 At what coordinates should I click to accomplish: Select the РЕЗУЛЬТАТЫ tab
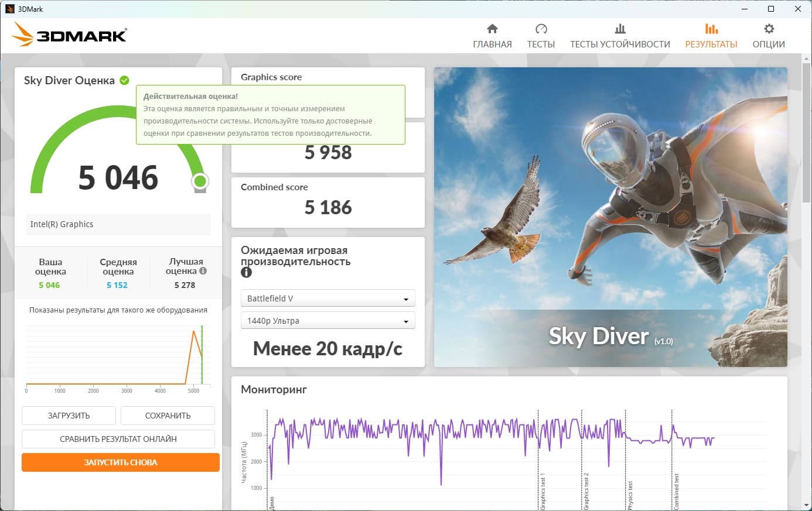711,36
